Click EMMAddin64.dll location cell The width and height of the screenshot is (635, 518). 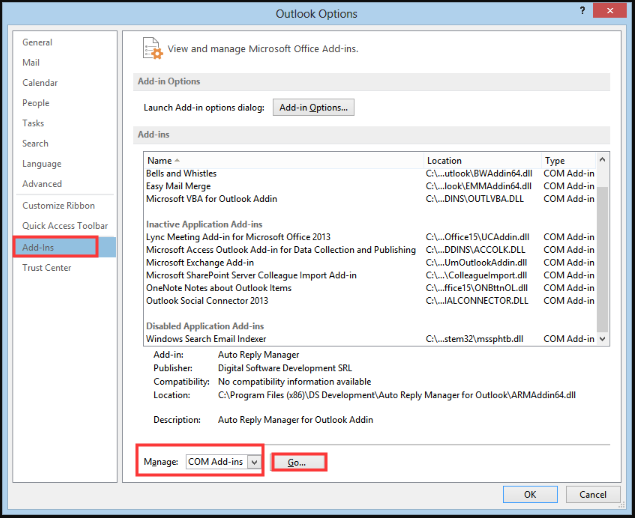click(479, 186)
